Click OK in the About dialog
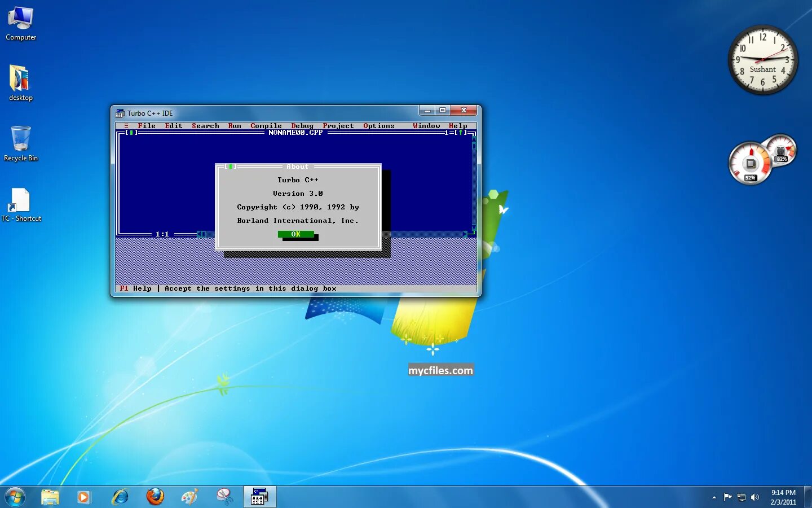812x508 pixels. point(295,234)
